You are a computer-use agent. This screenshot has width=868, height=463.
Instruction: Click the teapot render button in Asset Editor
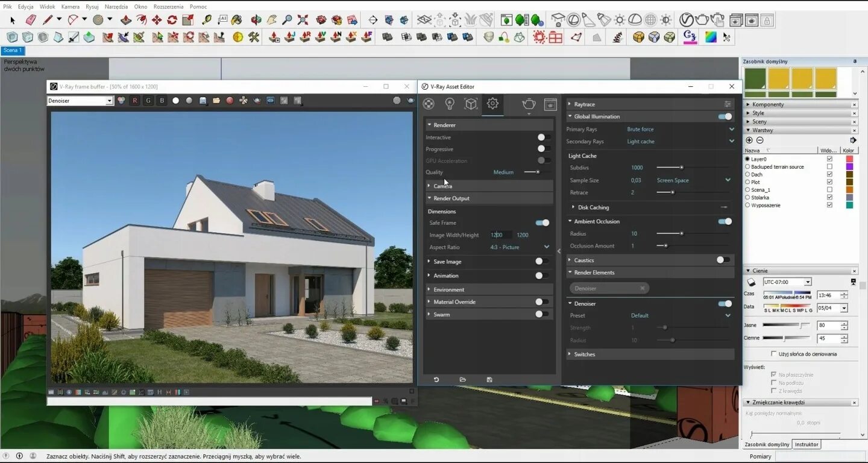pyautogui.click(x=529, y=104)
